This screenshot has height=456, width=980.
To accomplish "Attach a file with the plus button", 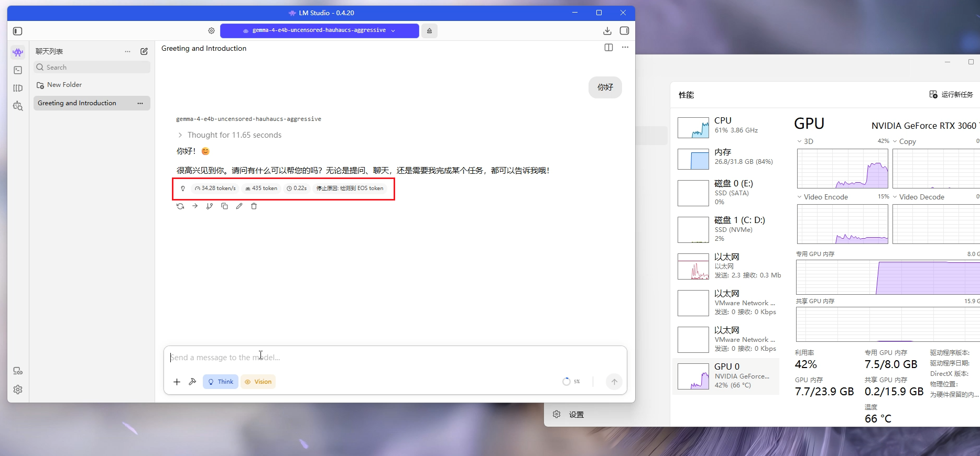I will [x=177, y=382].
